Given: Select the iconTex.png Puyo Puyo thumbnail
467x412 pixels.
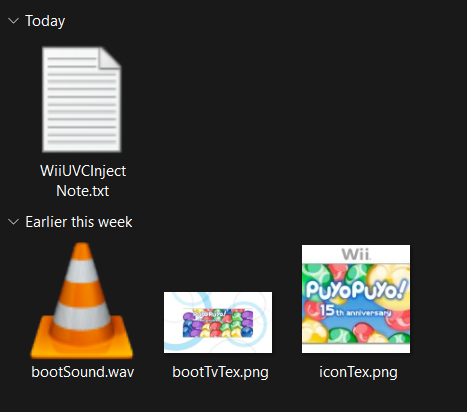Looking at the screenshot, I should 356,299.
